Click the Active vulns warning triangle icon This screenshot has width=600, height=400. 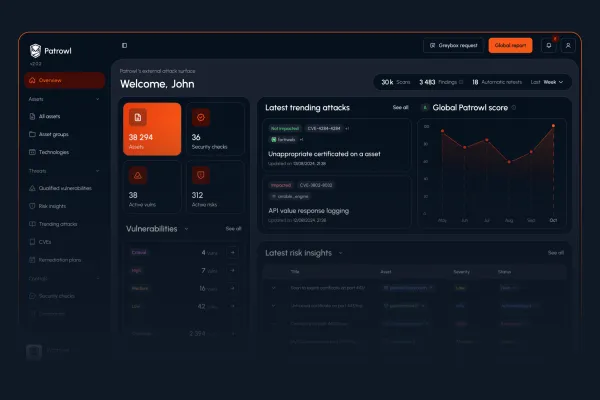[137, 175]
